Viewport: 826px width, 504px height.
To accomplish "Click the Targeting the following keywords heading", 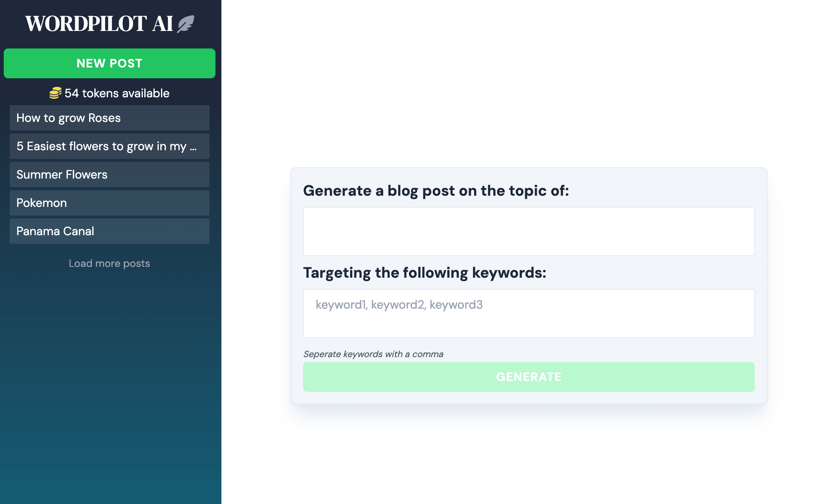I will coord(425,273).
